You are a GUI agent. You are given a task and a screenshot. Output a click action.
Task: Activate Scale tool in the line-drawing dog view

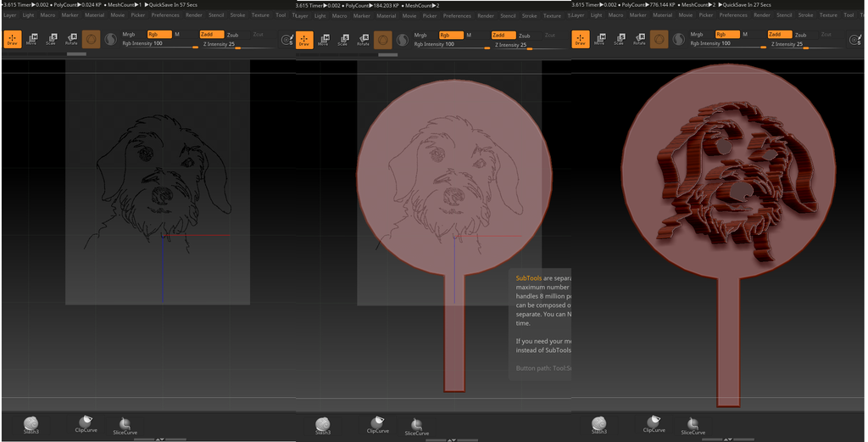coord(52,39)
